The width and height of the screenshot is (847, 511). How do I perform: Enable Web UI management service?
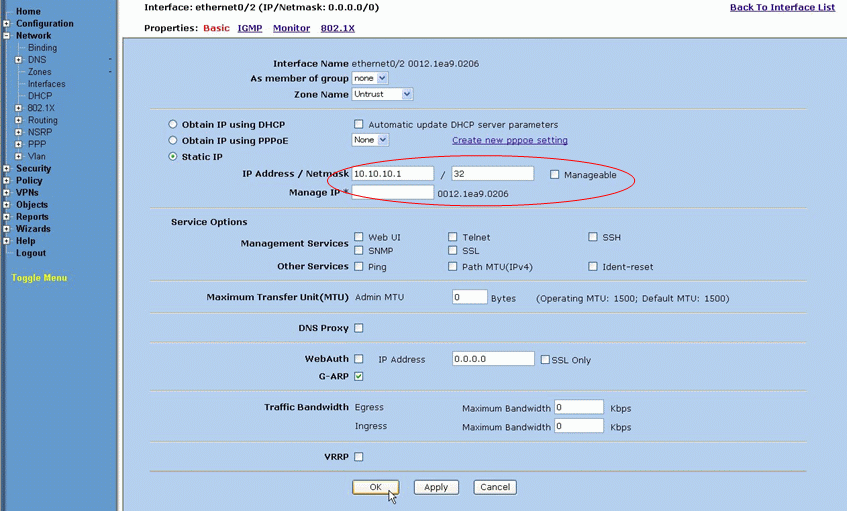(359, 237)
